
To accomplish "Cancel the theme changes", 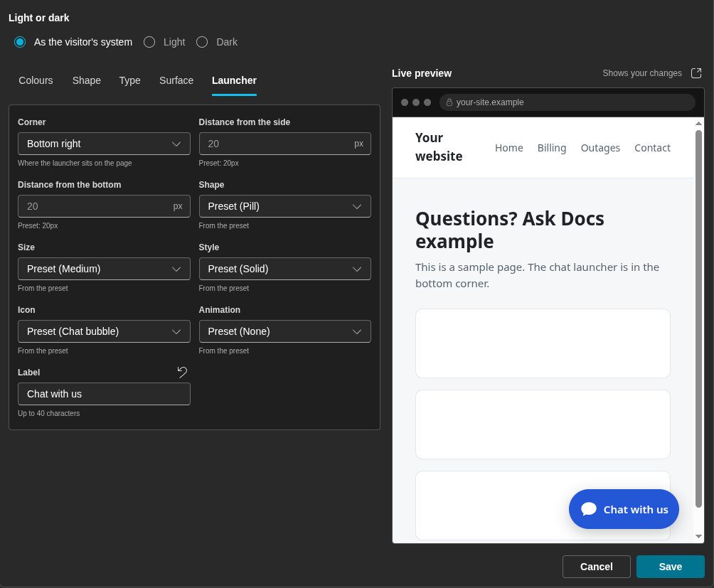I will pyautogui.click(x=597, y=567).
